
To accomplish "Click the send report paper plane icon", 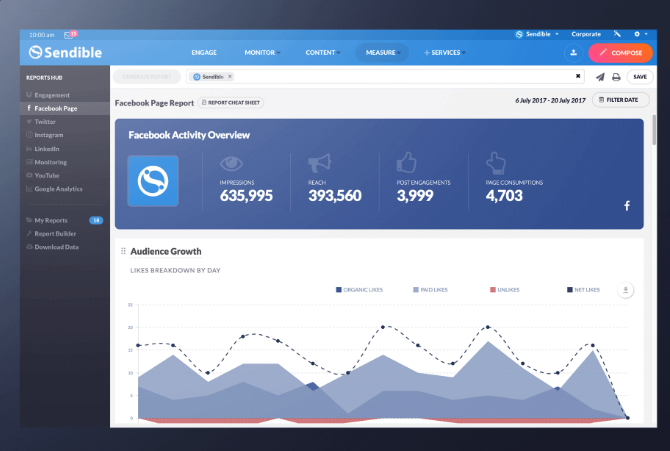I will pyautogui.click(x=600, y=76).
